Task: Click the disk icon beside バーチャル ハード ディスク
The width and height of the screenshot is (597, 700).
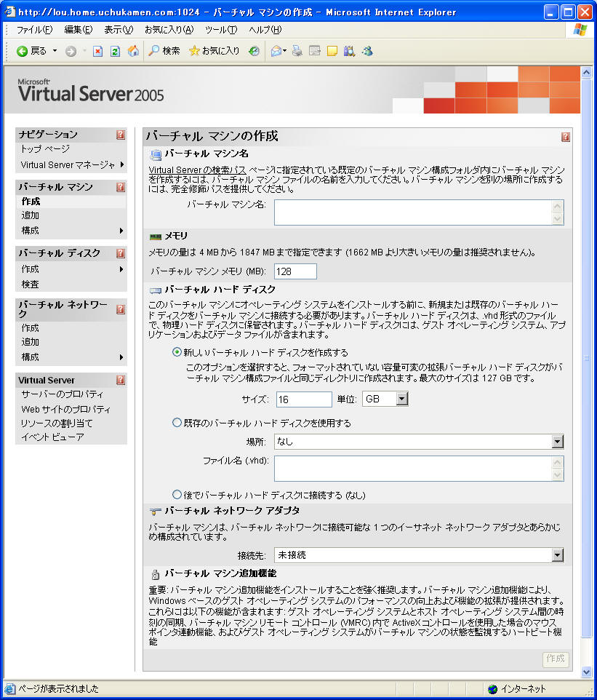Action: pos(156,290)
